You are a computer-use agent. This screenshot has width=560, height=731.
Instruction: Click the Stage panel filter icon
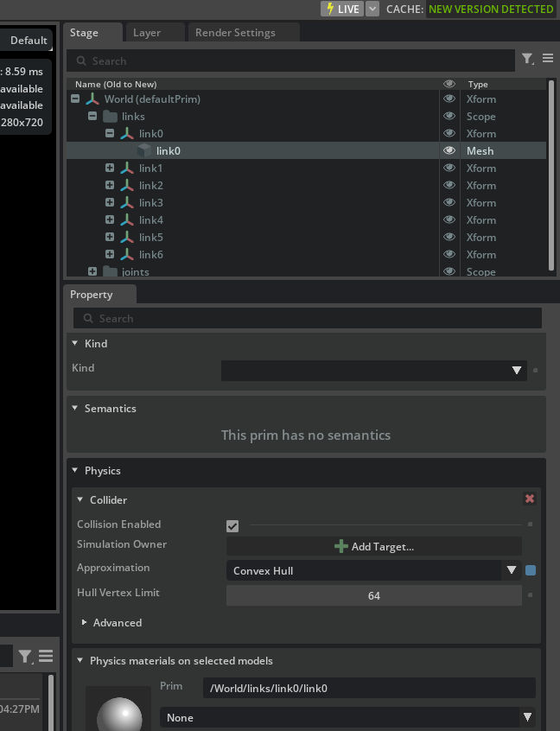click(527, 59)
